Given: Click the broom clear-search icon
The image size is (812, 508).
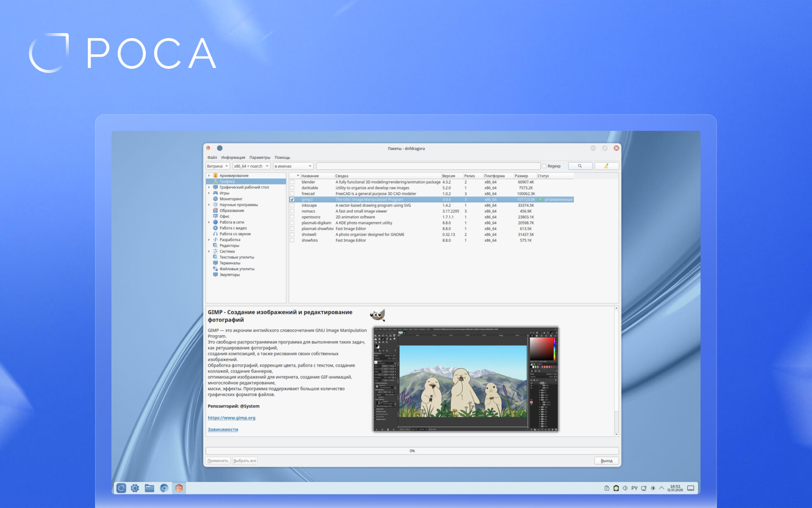Looking at the screenshot, I should [606, 166].
